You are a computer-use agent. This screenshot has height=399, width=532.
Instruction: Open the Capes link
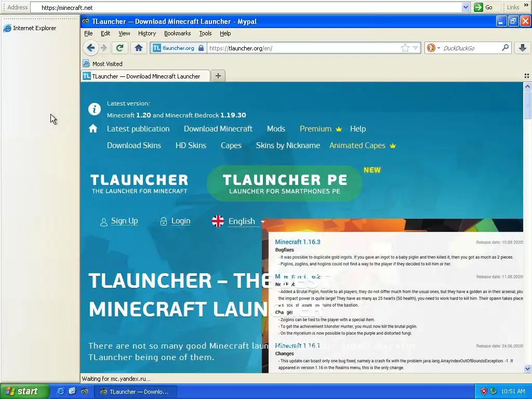231,145
